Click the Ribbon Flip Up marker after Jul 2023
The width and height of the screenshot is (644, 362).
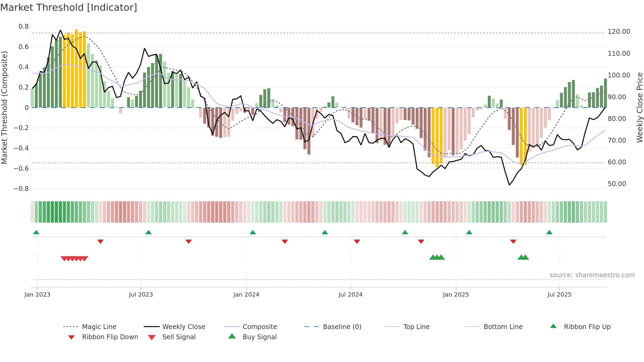[148, 232]
